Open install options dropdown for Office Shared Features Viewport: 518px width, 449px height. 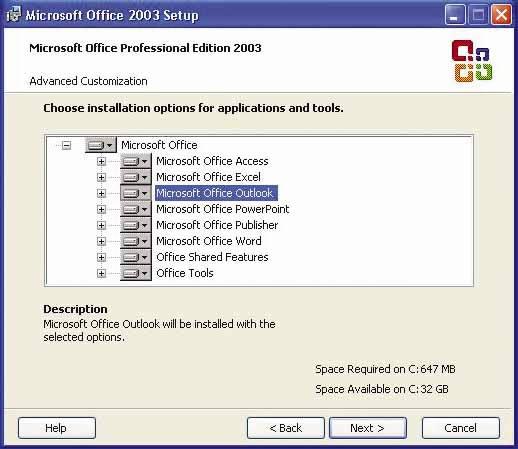pos(136,257)
